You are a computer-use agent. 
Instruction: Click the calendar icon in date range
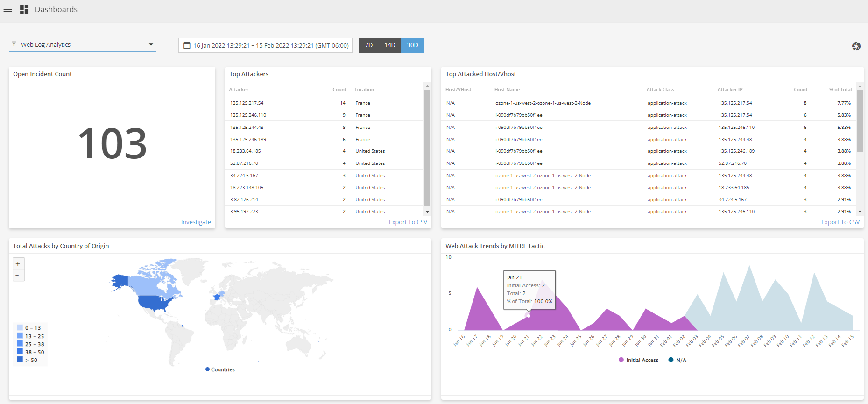187,45
